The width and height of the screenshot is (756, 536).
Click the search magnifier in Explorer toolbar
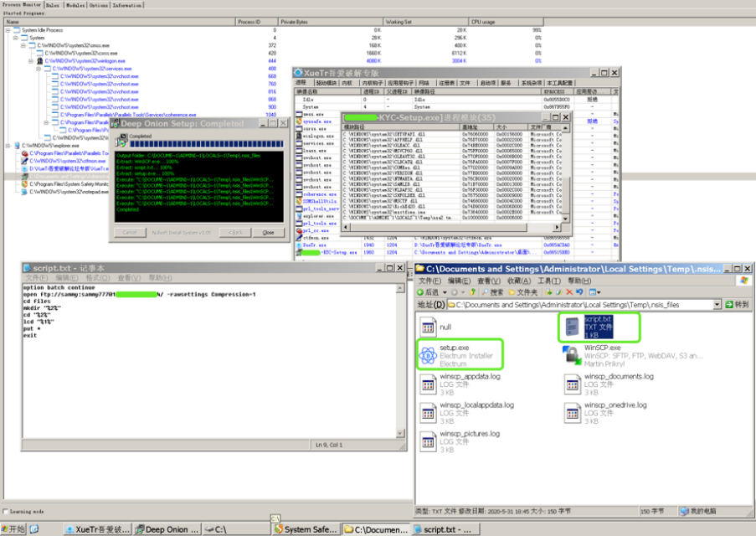click(x=483, y=292)
